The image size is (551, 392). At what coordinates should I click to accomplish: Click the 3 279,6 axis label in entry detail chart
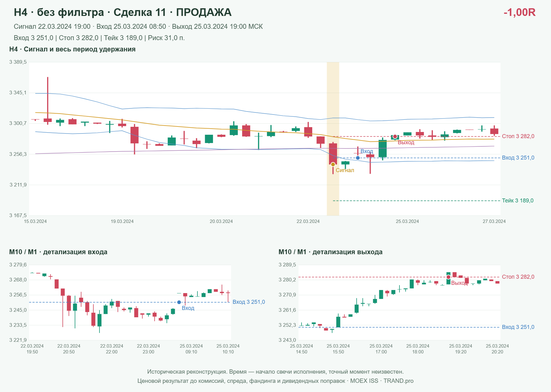[18, 265]
